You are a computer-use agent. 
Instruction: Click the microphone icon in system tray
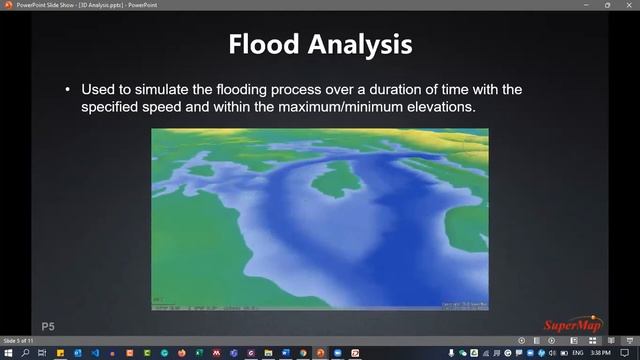point(451,353)
